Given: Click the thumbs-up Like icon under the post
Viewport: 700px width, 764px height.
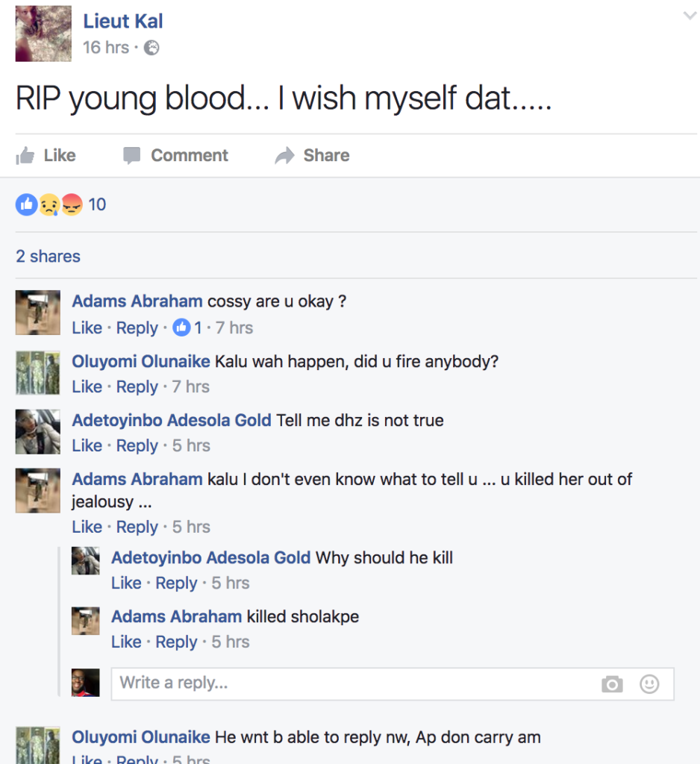Looking at the screenshot, I should point(25,155).
